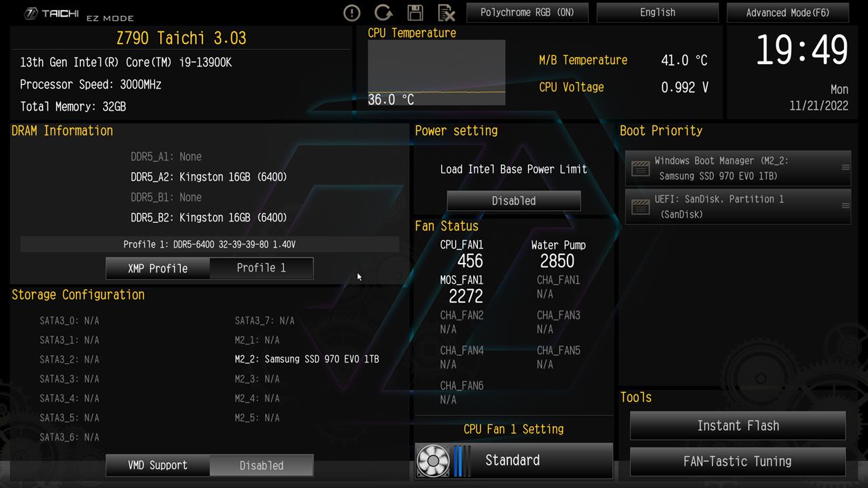Screen dimensions: 868x488
Task: Click M2_2: Samsung SSD 970 EVO 1TB
Action: (x=307, y=359)
